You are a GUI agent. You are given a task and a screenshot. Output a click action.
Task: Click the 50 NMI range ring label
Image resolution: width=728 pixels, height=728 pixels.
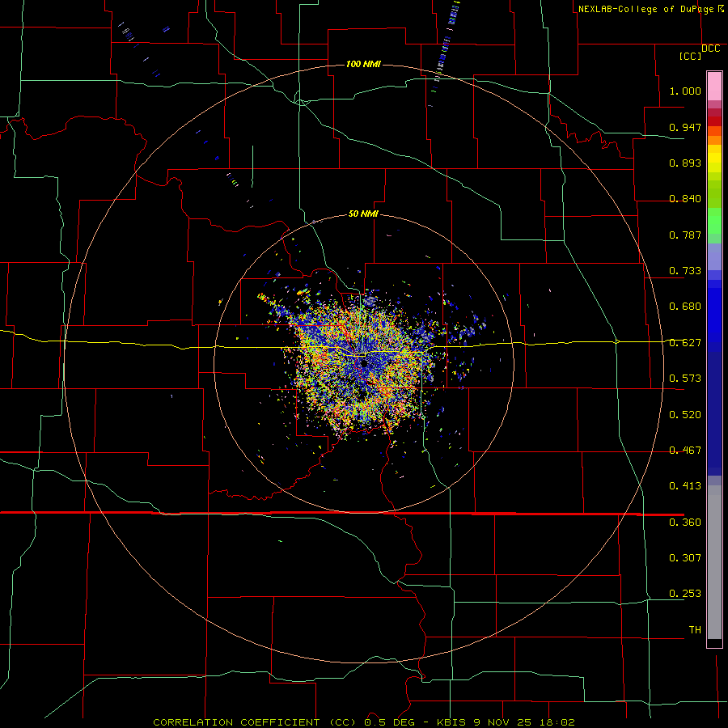point(363,214)
